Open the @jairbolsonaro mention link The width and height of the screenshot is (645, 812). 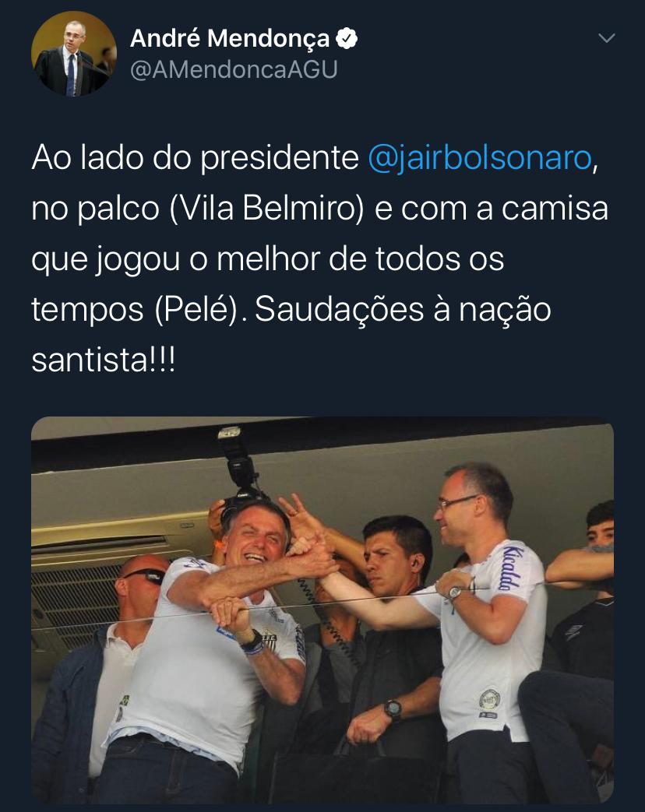coord(480,157)
